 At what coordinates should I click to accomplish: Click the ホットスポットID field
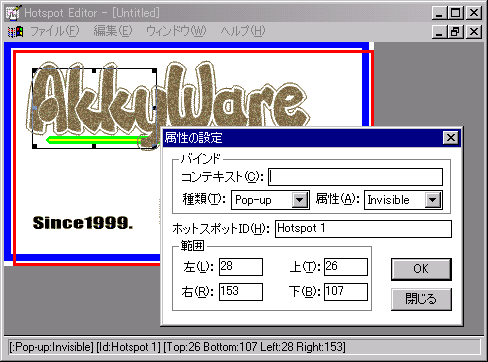coord(363,229)
